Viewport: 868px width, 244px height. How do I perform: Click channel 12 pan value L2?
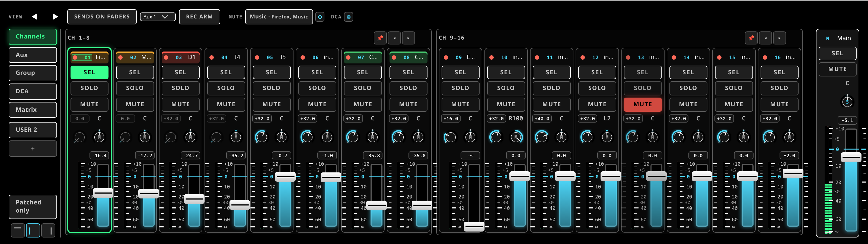coord(607,119)
